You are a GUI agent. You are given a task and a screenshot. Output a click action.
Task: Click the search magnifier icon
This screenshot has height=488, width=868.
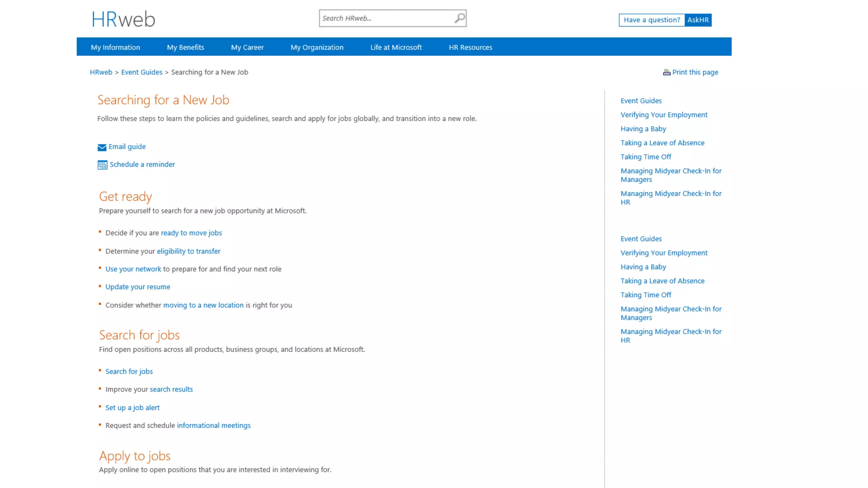click(459, 18)
